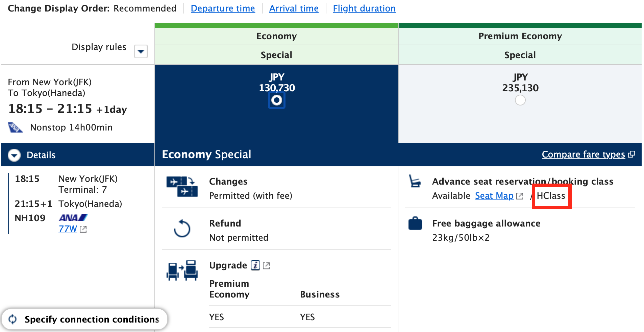Select the Economy Special fare radio button
Viewport: 644px width, 332px height.
(x=276, y=100)
